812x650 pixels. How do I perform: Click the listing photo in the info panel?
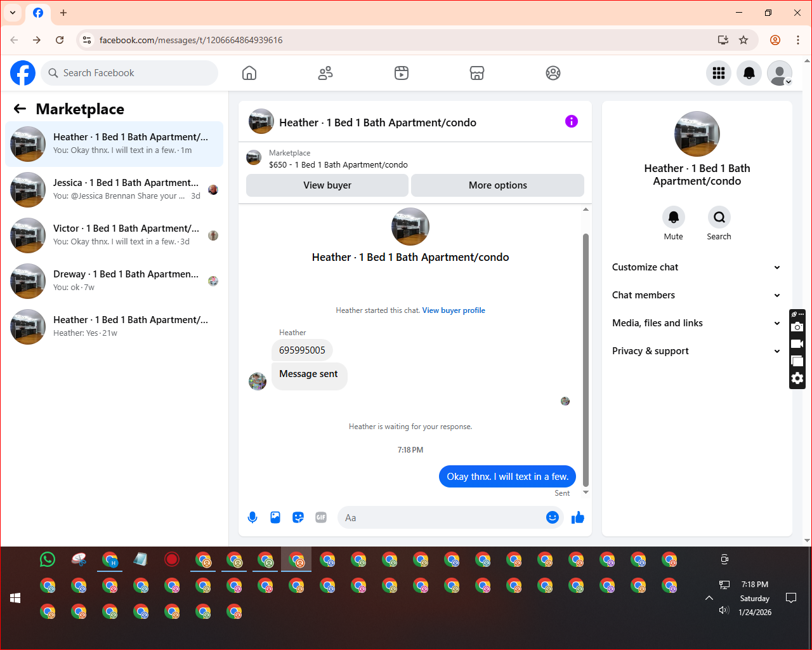697,134
